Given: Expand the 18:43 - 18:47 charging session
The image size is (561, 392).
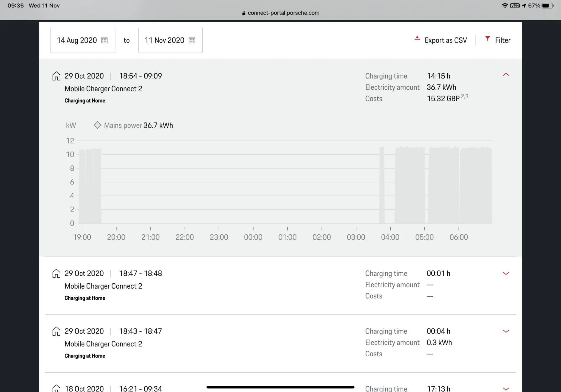Looking at the screenshot, I should point(506,331).
